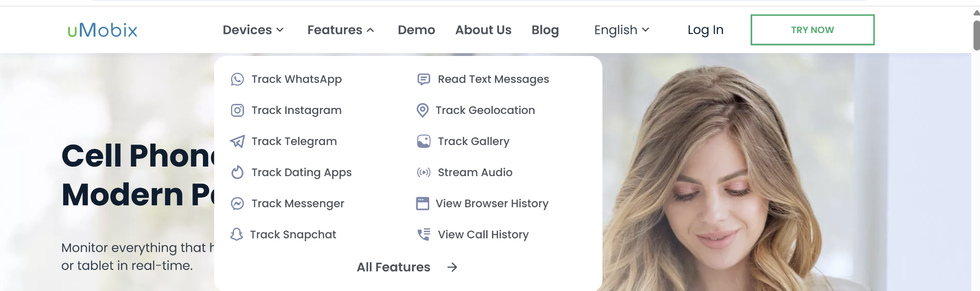
Task: Collapse the Features dropdown menu
Action: tap(340, 30)
